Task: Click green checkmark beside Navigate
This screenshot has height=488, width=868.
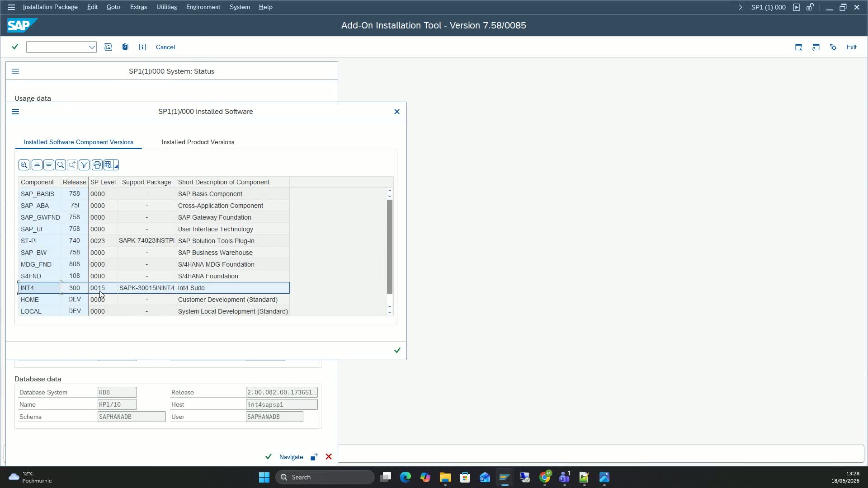Action: point(269,457)
